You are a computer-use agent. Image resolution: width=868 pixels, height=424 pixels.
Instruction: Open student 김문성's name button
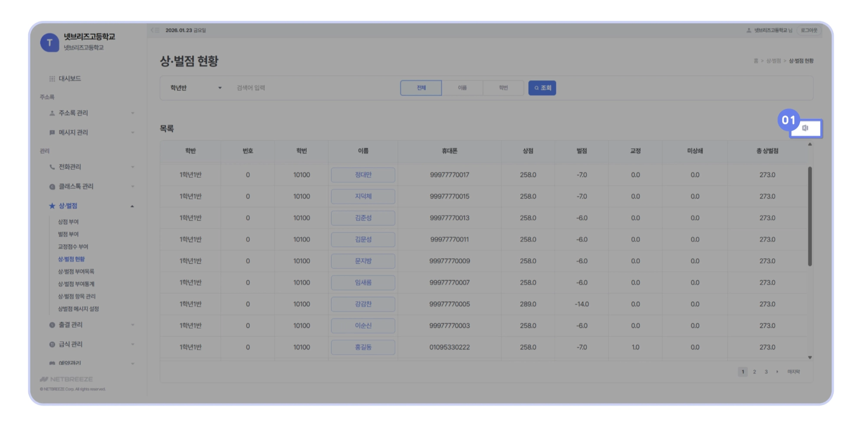(x=363, y=239)
